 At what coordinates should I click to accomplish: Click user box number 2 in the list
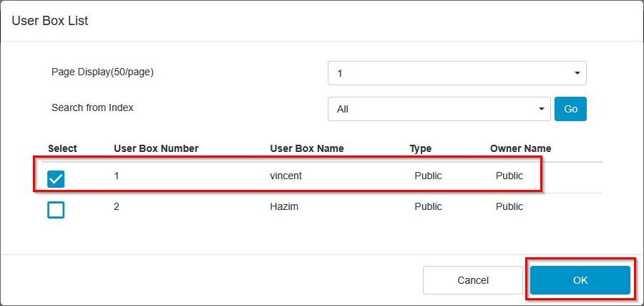click(x=117, y=206)
